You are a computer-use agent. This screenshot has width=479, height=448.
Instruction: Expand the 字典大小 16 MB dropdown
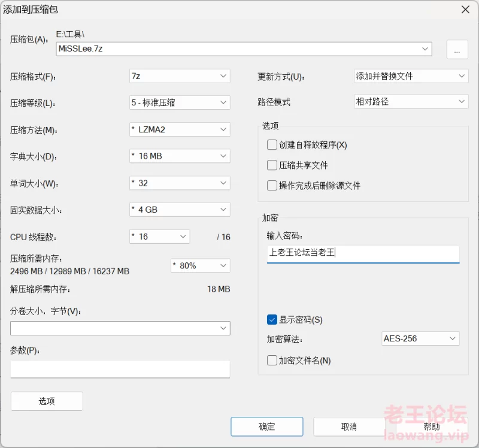coord(180,156)
